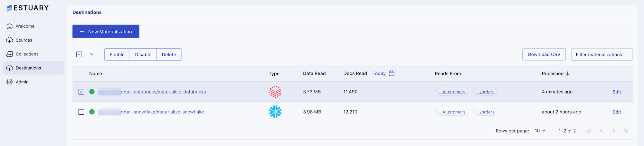
Task: Click the Type column header
Action: pyautogui.click(x=274, y=73)
